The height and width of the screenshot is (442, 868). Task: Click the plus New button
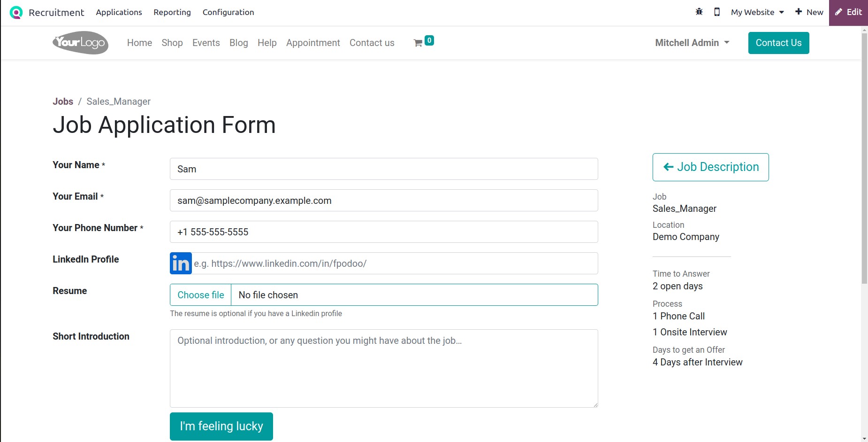tap(809, 12)
